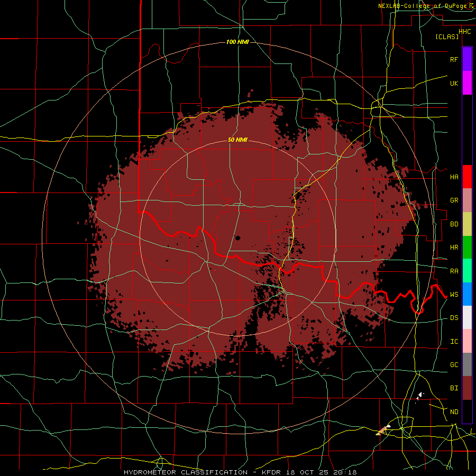Click the small black radar-site dot
This screenshot has height=476, width=476.
coord(237,238)
